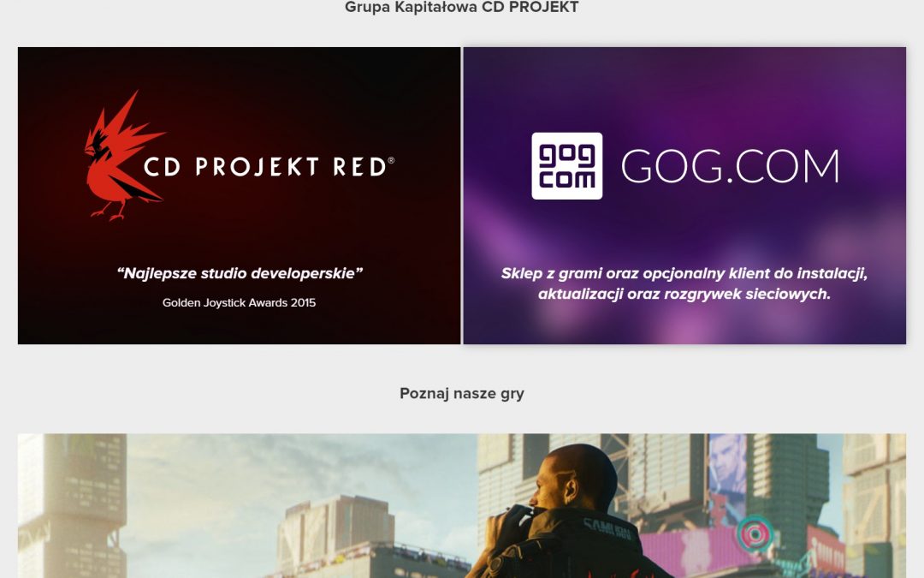Click the "Najlepsze studio developerskie" quote
The image size is (924, 578).
point(240,273)
